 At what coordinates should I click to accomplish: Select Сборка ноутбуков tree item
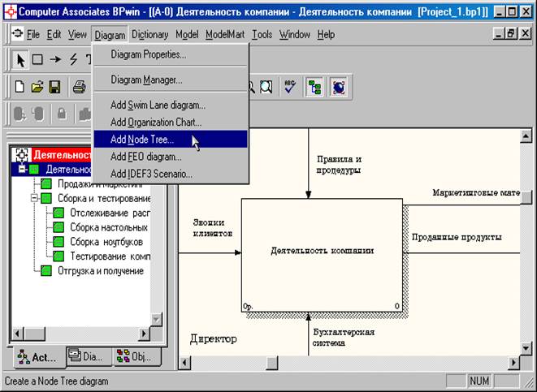click(x=106, y=242)
